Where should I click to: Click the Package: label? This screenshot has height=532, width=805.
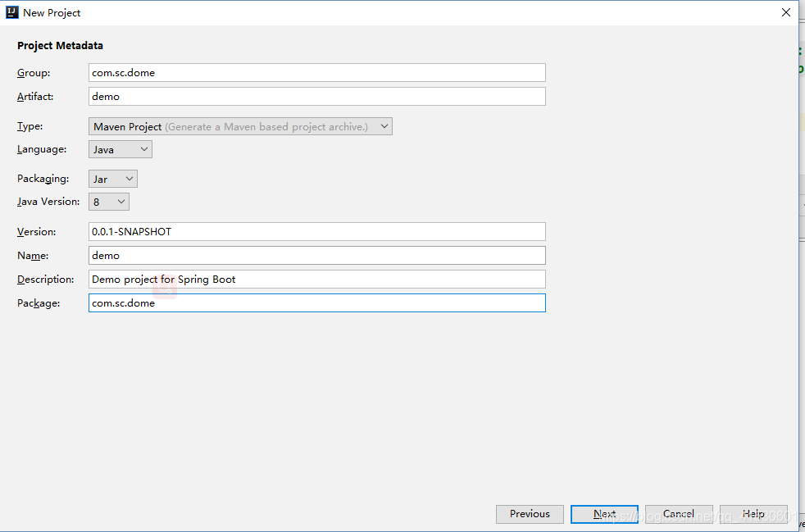(39, 303)
